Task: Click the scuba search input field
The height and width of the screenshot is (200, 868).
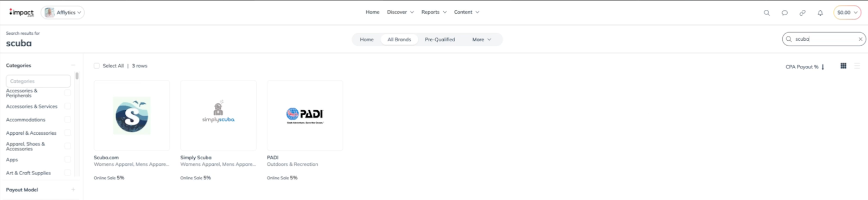Action: (825, 39)
